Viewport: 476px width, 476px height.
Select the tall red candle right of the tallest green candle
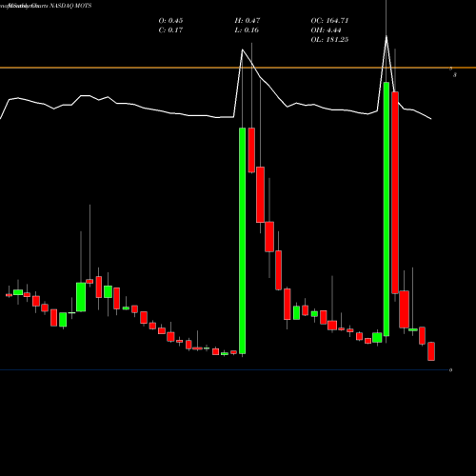[395, 192]
